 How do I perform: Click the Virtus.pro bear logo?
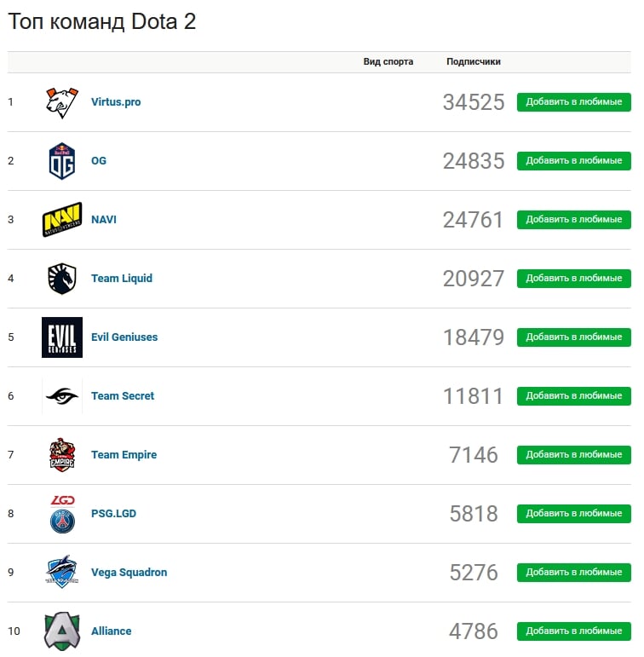pyautogui.click(x=62, y=102)
